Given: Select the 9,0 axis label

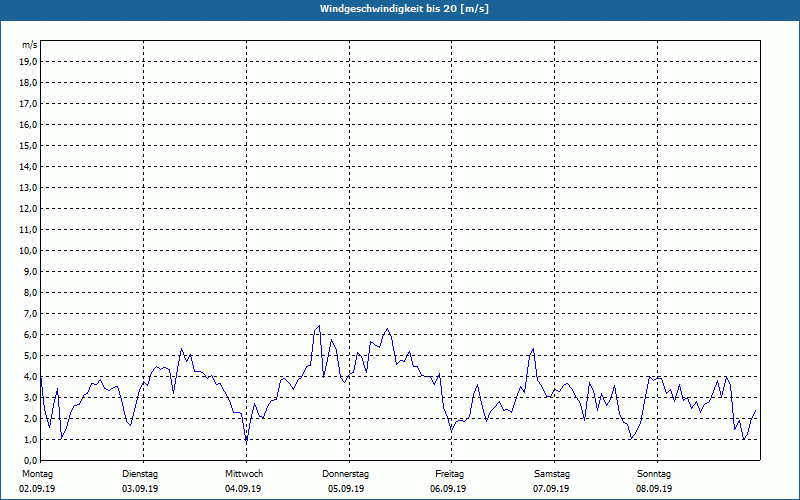Looking at the screenshot, I should (x=30, y=271).
